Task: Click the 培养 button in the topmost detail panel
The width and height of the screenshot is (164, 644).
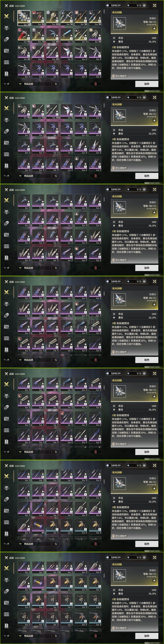Action: 147,84
